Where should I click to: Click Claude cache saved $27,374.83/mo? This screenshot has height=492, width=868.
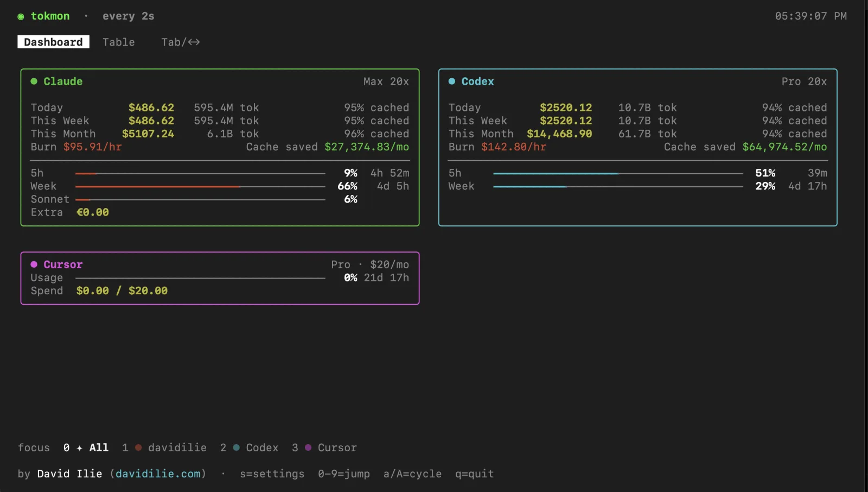point(367,147)
